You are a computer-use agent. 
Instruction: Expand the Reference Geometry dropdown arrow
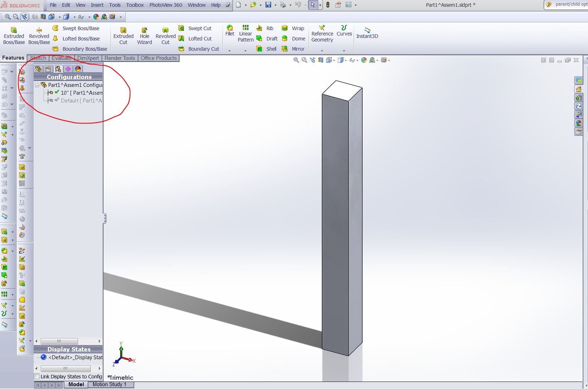pos(322,51)
